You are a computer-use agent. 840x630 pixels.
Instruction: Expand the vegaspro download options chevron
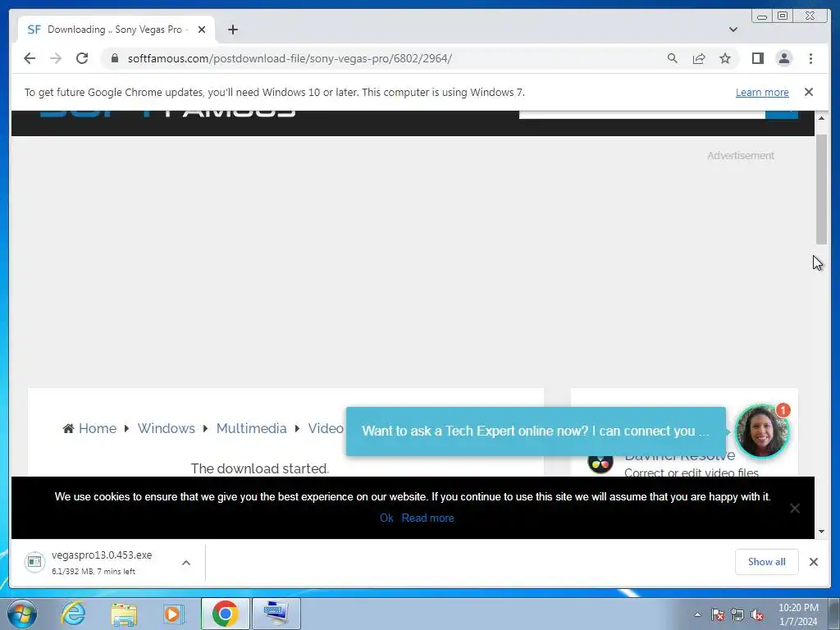pyautogui.click(x=186, y=563)
